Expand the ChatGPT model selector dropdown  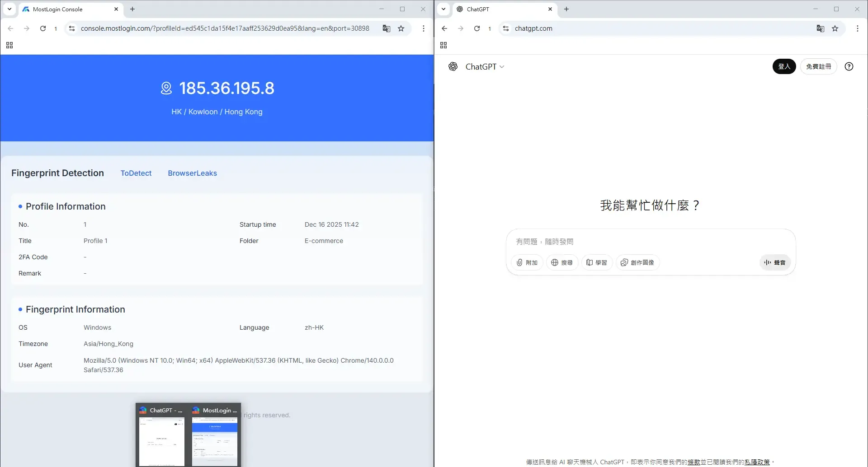coord(485,67)
